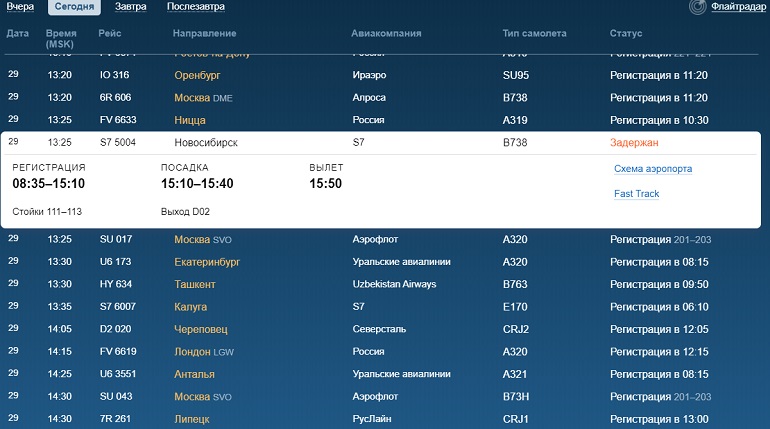Click the Липецк destination
The height and width of the screenshot is (429, 770).
[192, 419]
